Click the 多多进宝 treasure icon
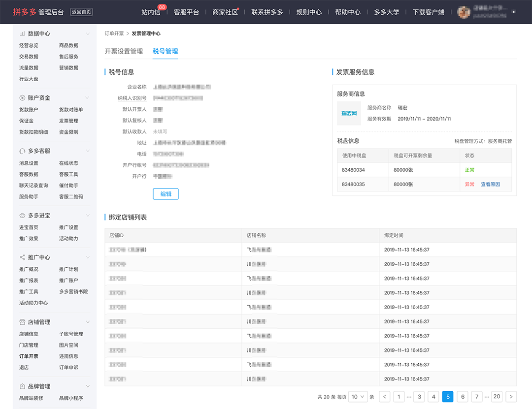The width and height of the screenshot is (532, 409). [x=22, y=216]
